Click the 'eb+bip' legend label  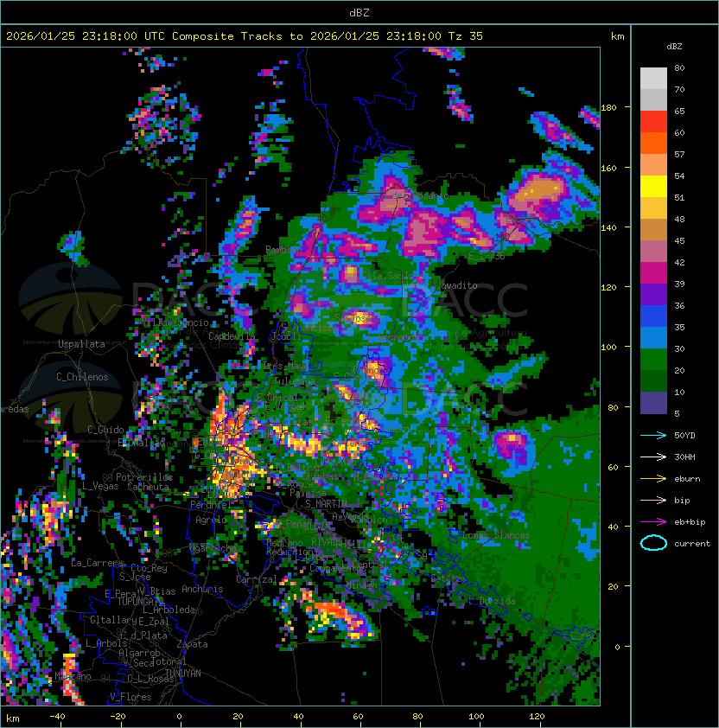point(690,522)
